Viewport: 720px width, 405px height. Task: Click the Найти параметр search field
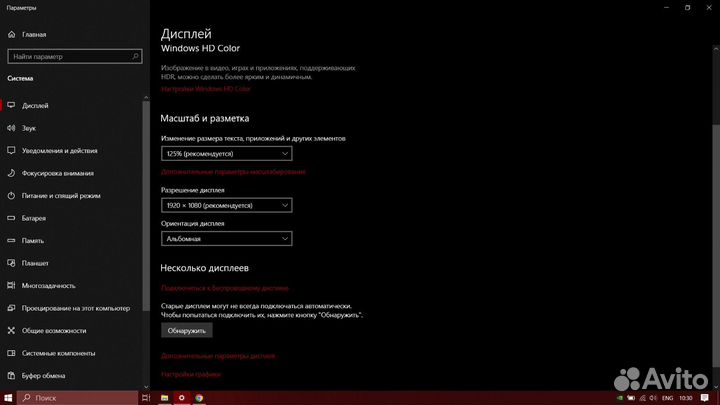pyautogui.click(x=75, y=56)
